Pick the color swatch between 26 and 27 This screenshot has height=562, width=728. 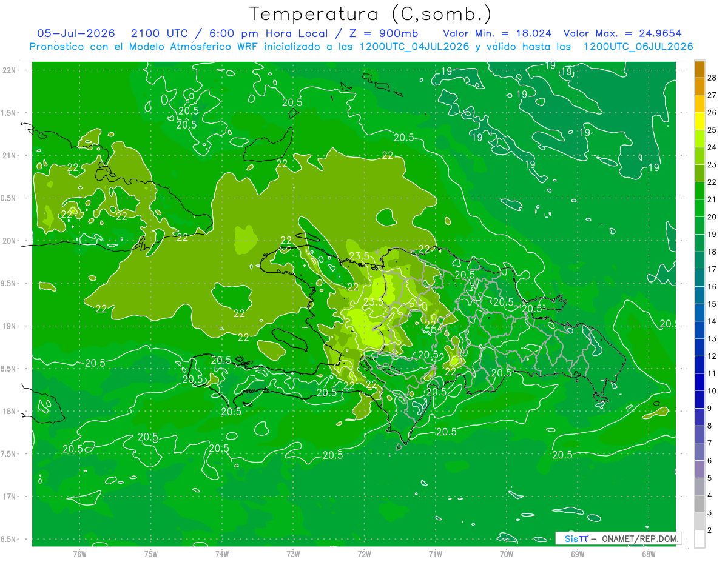point(699,104)
